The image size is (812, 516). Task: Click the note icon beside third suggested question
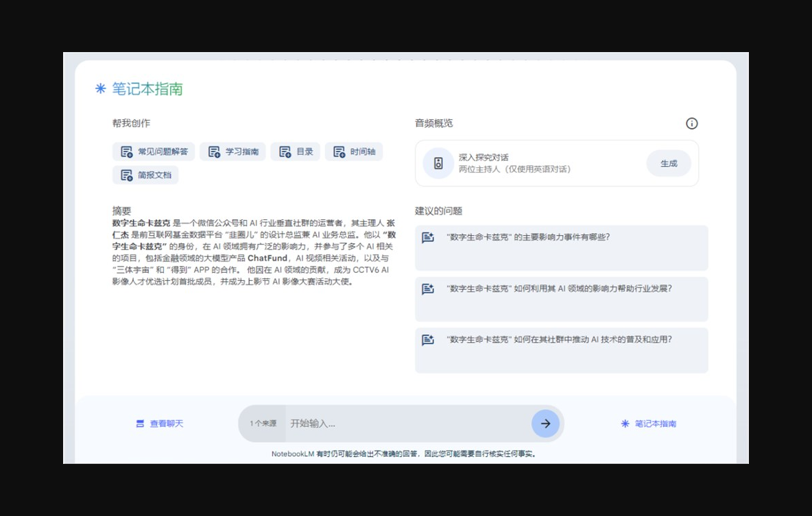[x=428, y=339]
